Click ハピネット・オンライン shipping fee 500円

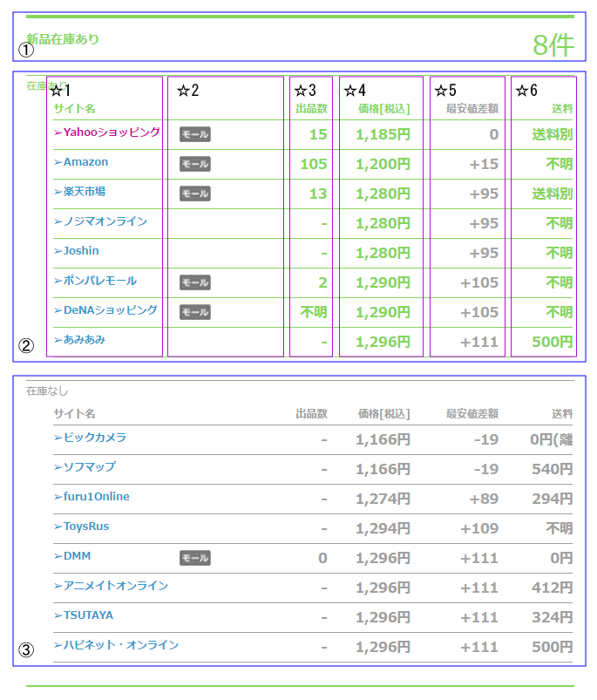(553, 647)
